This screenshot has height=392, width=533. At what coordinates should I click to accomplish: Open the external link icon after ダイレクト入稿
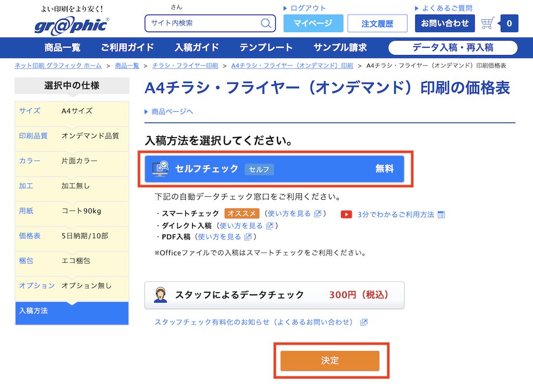coord(269,226)
